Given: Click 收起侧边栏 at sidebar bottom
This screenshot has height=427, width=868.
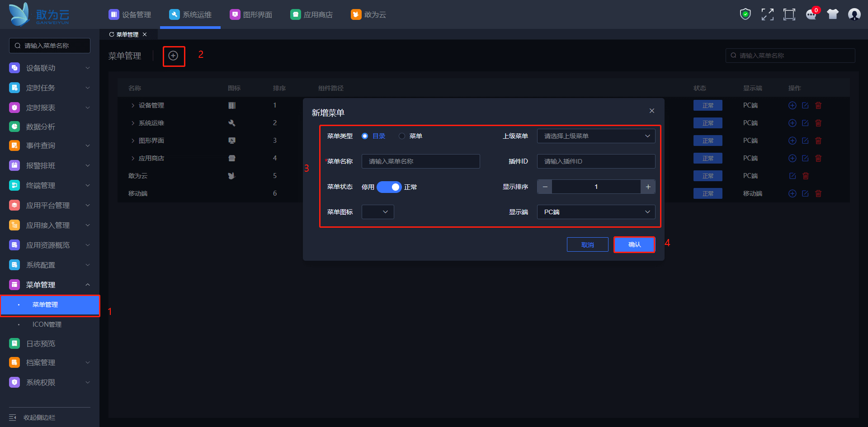Looking at the screenshot, I should click(x=39, y=418).
